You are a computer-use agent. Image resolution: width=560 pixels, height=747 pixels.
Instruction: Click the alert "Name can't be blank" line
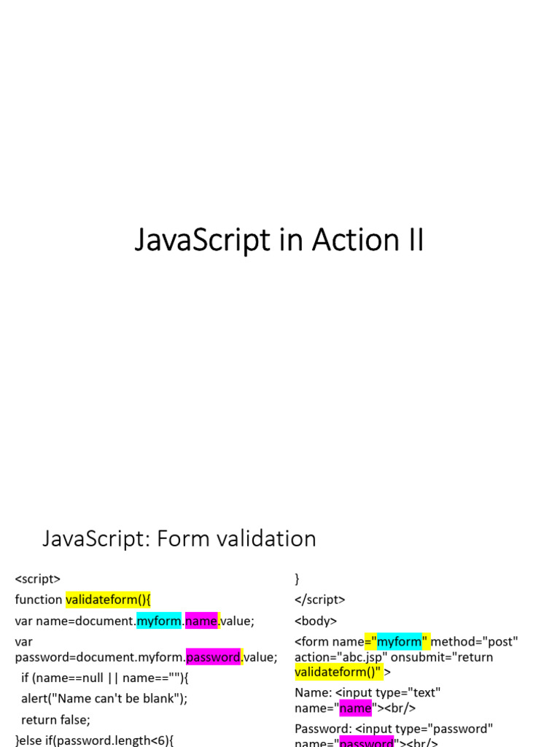[x=104, y=698]
